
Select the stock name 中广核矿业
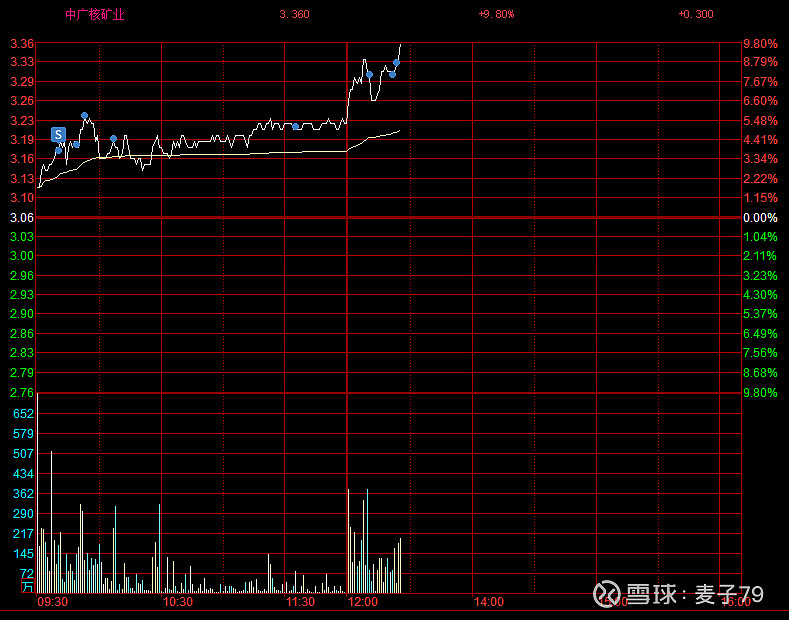click(95, 14)
